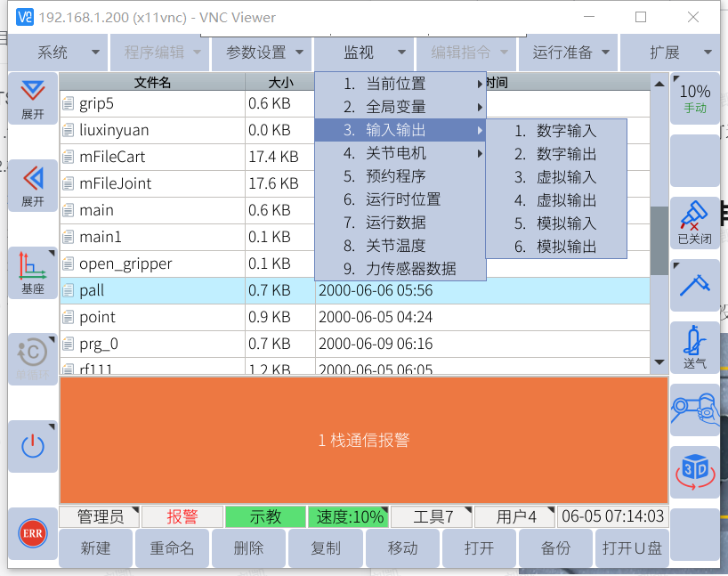The width and height of the screenshot is (728, 576).
Task: Expand the 参数设置 dropdown menu
Action: (263, 53)
